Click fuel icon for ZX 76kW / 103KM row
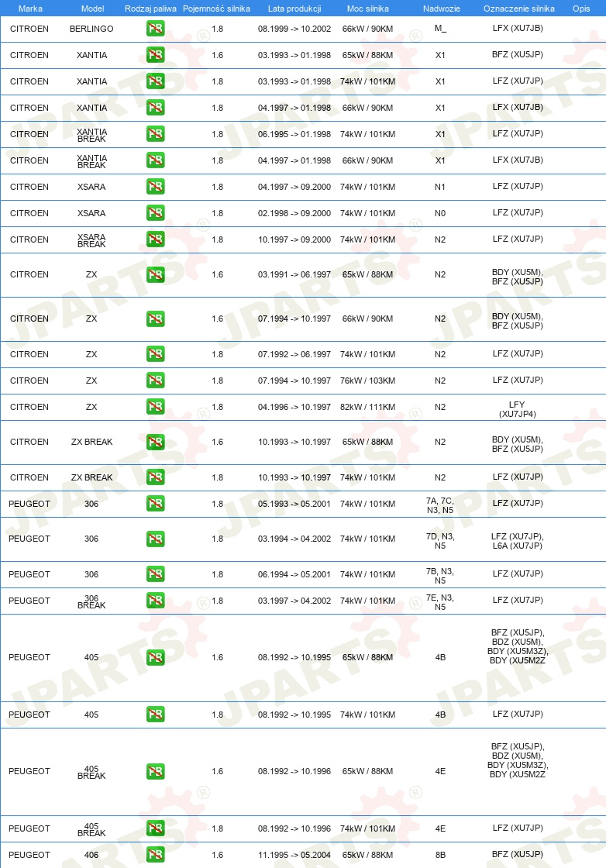This screenshot has width=606, height=868. pos(156,381)
